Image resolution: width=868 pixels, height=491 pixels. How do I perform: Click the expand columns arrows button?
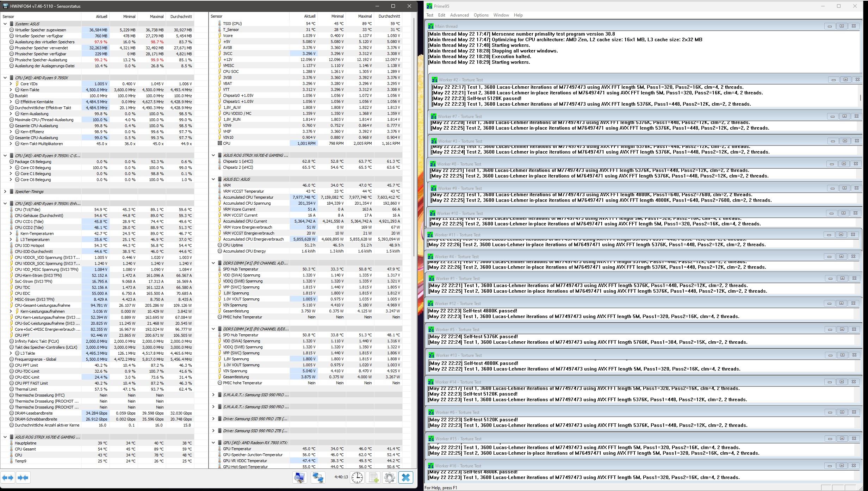8,478
